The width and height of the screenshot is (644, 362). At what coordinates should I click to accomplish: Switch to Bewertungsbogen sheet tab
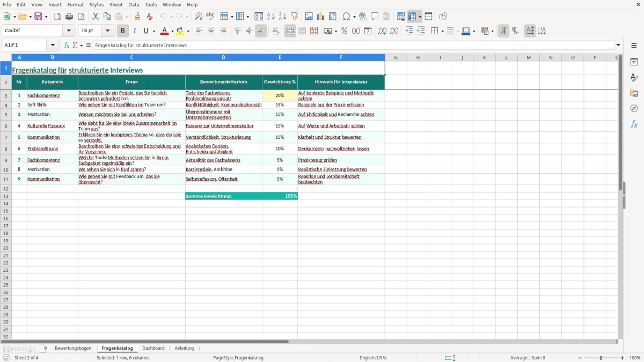pos(73,348)
